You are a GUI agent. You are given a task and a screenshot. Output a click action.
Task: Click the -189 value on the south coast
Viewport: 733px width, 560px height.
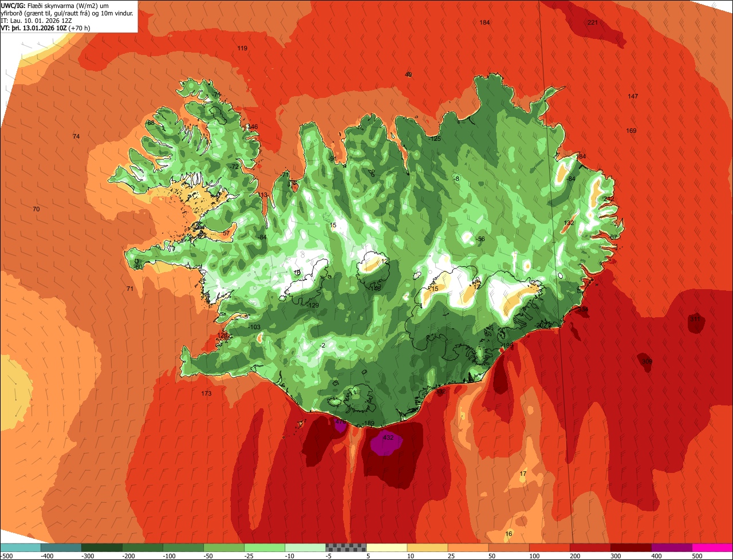(x=368, y=423)
